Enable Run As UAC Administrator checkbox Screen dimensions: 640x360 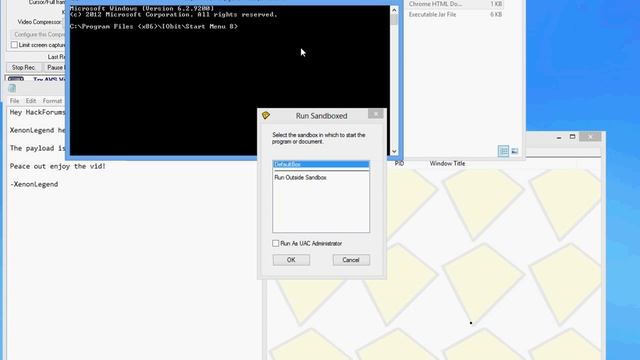click(x=276, y=243)
